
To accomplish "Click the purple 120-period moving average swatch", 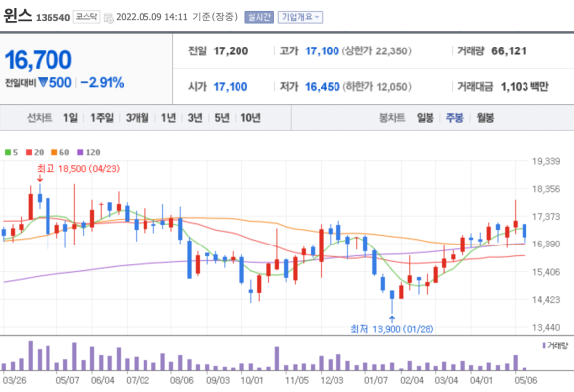I will (80, 152).
